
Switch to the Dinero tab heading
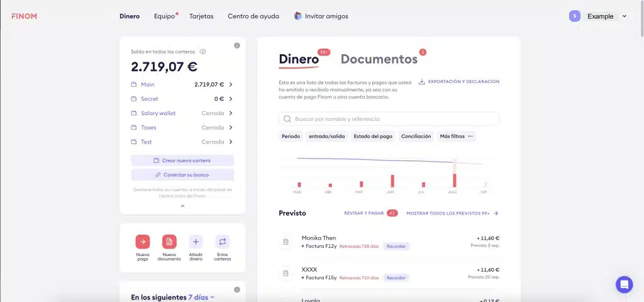pyautogui.click(x=299, y=59)
